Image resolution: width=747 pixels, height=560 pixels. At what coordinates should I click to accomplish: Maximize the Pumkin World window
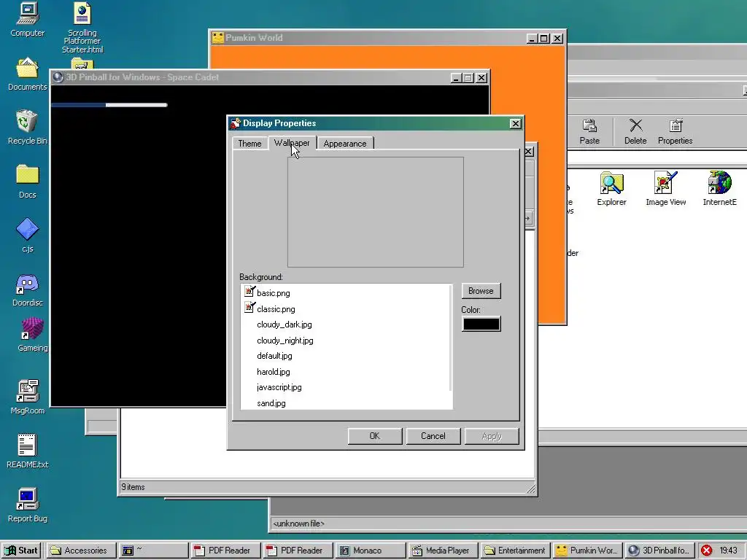click(x=544, y=38)
